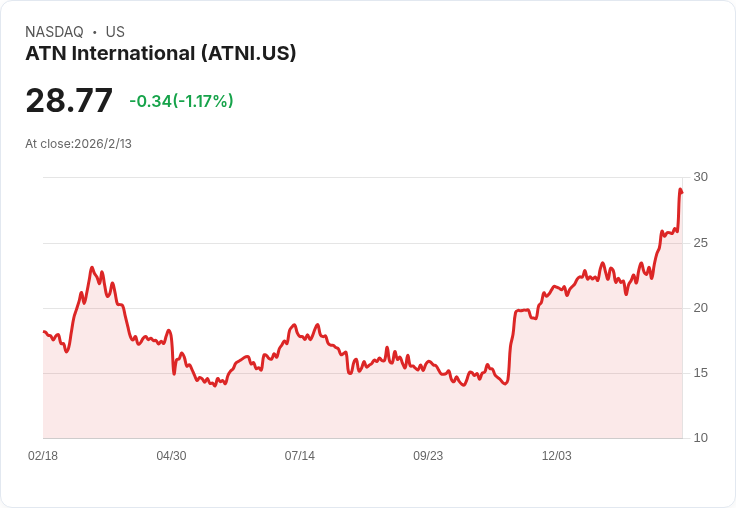Select the 07/14 date axis label
The width and height of the screenshot is (736, 508).
tap(299, 456)
